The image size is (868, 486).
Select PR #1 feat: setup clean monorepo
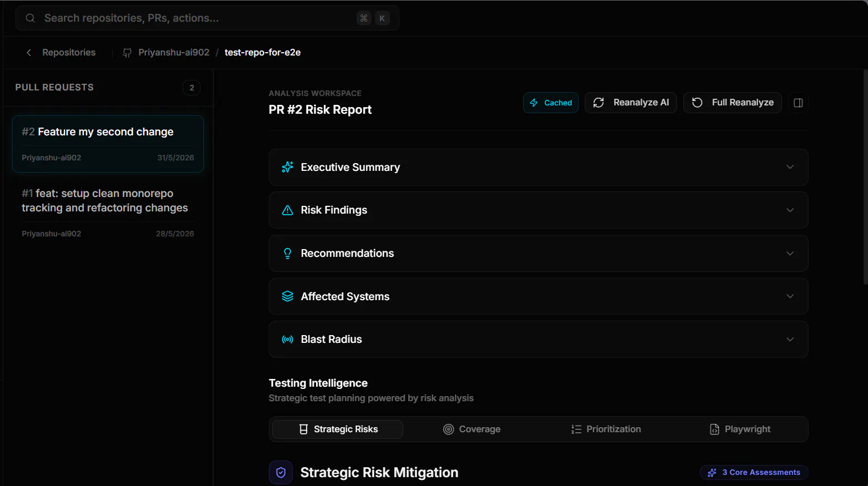pyautogui.click(x=108, y=212)
